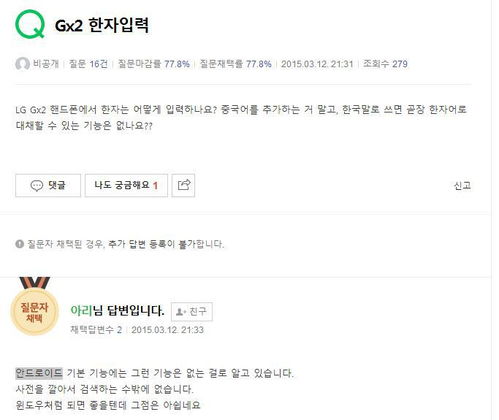Image resolution: width=499 pixels, height=420 pixels.
Task: Open the 아리 answerer profile link
Action: pyautogui.click(x=81, y=311)
